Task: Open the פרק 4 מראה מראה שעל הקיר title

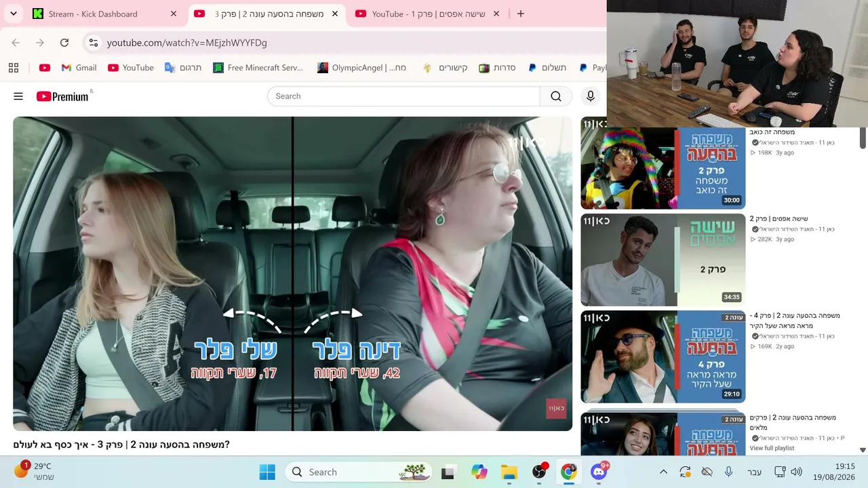Action: pyautogui.click(x=795, y=321)
